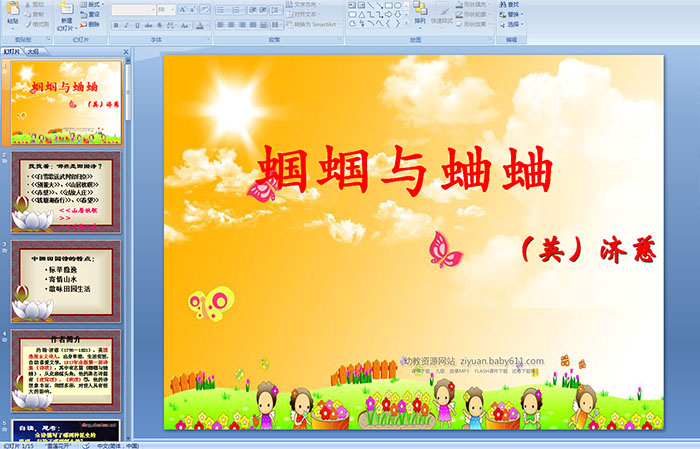Viewport: 700px width, 449px height.
Task: Toggle Justify text alignment
Action: tap(253, 25)
